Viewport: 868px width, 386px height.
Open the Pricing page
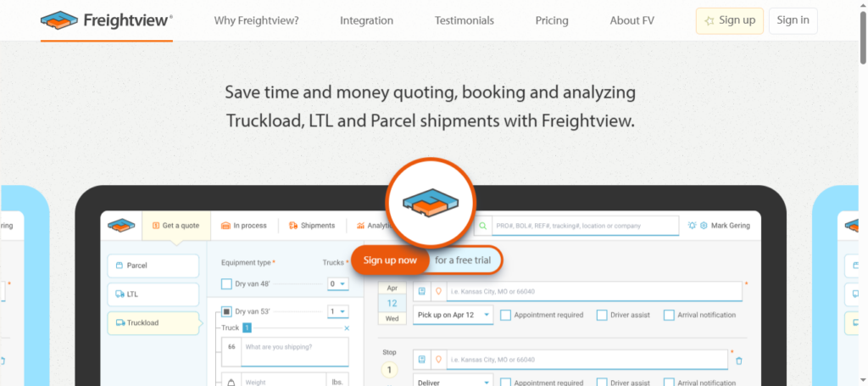pyautogui.click(x=551, y=21)
